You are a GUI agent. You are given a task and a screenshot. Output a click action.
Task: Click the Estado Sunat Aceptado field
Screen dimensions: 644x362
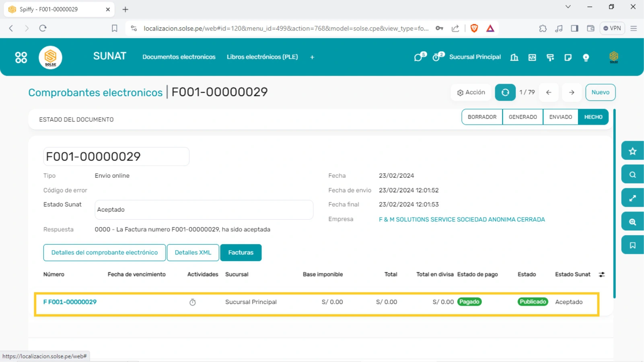(x=204, y=210)
